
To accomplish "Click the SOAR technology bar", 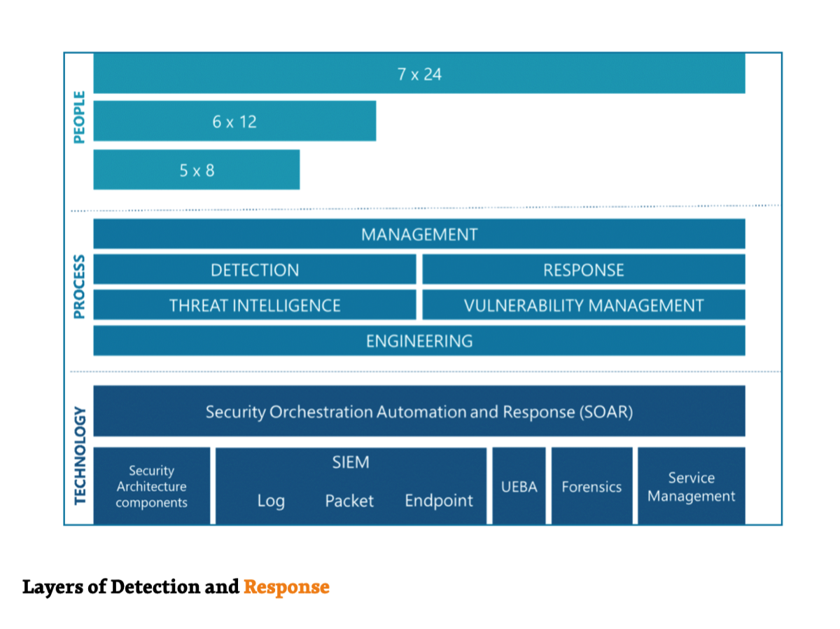I will pos(419,411).
